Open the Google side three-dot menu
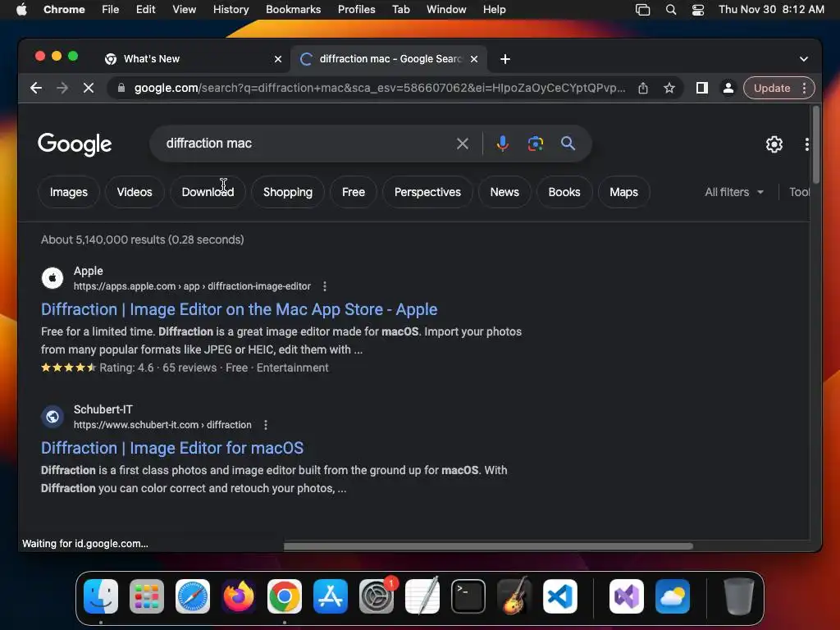Screen dimensions: 840x630 pos(807,144)
